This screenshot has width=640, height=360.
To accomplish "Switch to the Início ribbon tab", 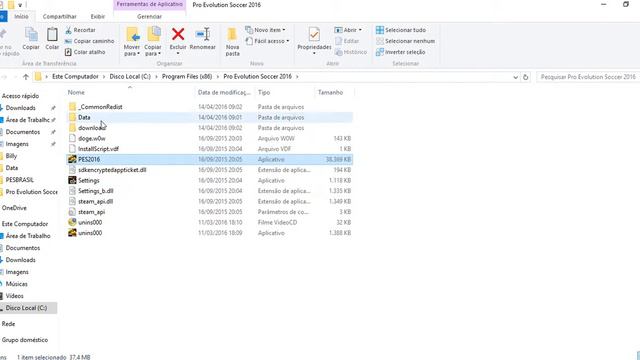I will click(21, 17).
